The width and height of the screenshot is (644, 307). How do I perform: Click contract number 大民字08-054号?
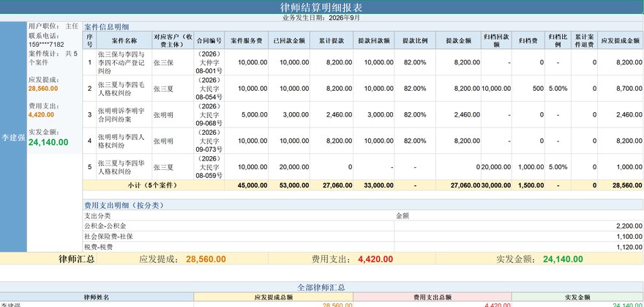[209, 89]
